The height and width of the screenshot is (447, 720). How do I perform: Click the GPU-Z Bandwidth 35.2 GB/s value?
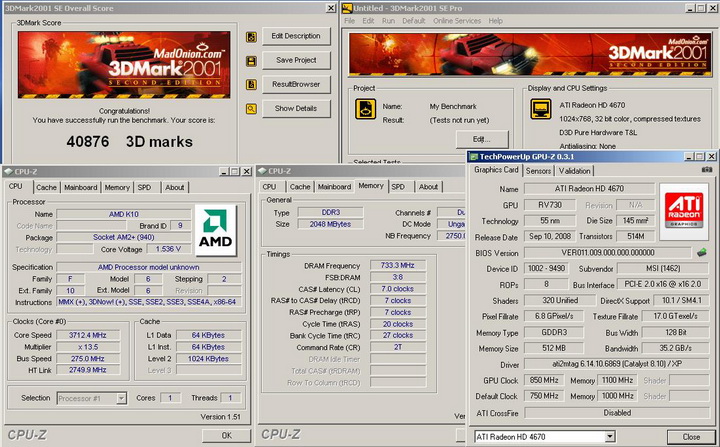coord(675,348)
